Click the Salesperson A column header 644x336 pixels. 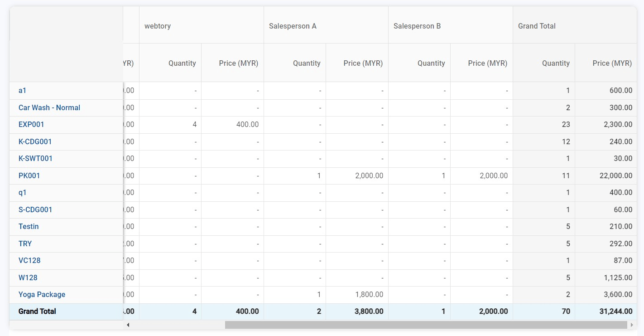(x=293, y=26)
